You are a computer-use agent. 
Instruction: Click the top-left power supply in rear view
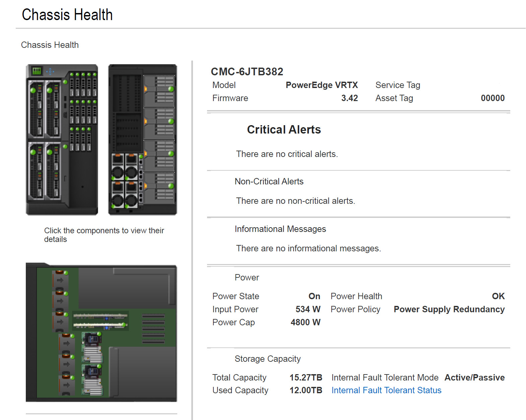coord(118,167)
